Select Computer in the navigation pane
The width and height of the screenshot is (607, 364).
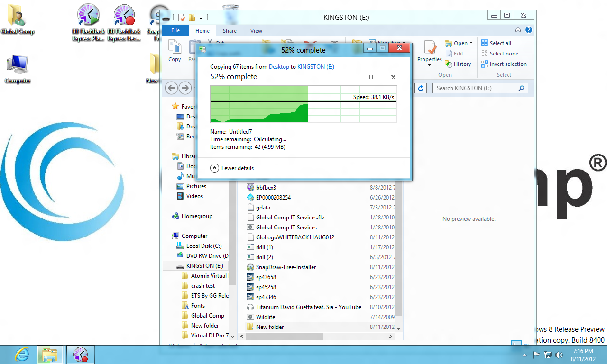click(190, 236)
